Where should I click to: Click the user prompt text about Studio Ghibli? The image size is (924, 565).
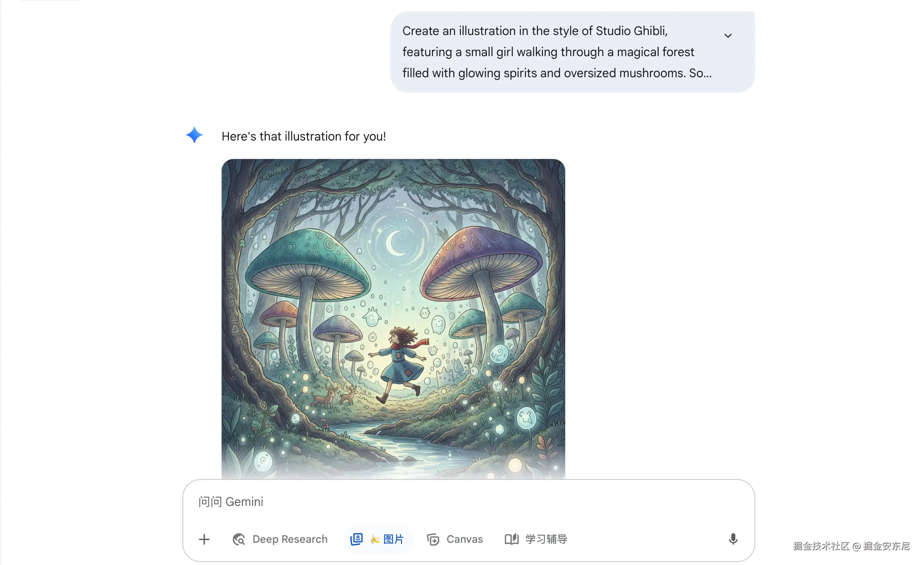click(557, 52)
